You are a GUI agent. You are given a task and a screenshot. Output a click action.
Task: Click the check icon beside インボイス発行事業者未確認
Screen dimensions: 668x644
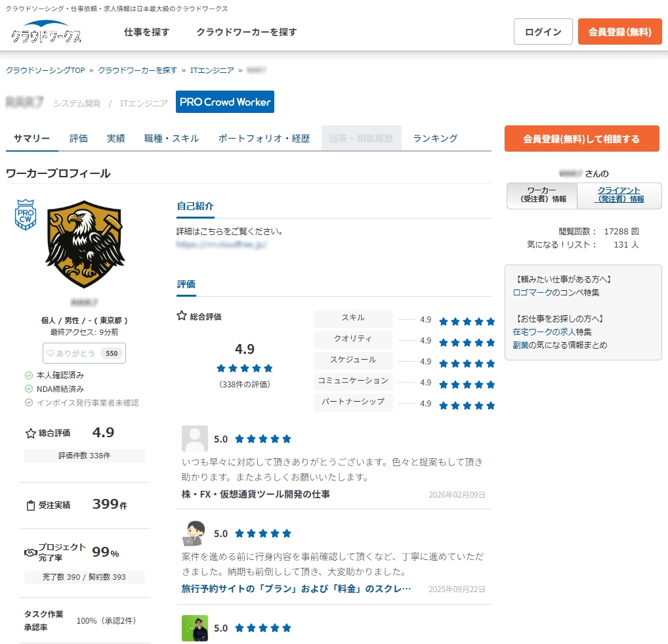pyautogui.click(x=28, y=403)
